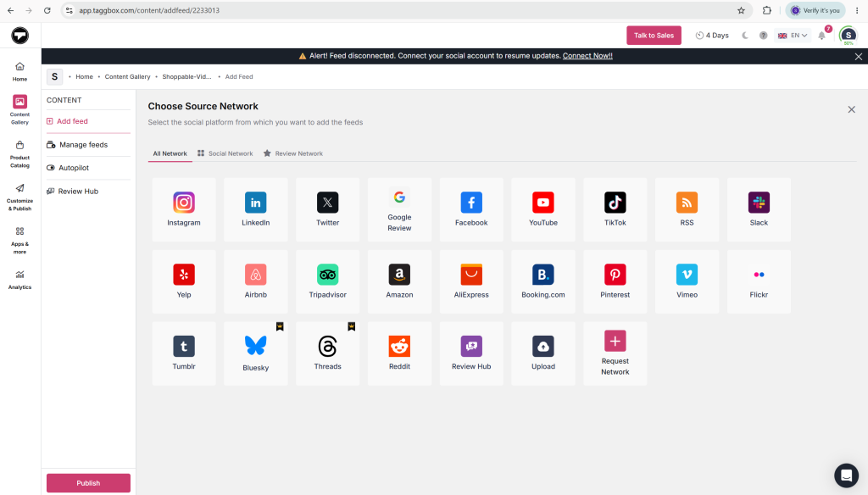Click the Request Network tile

(615, 353)
